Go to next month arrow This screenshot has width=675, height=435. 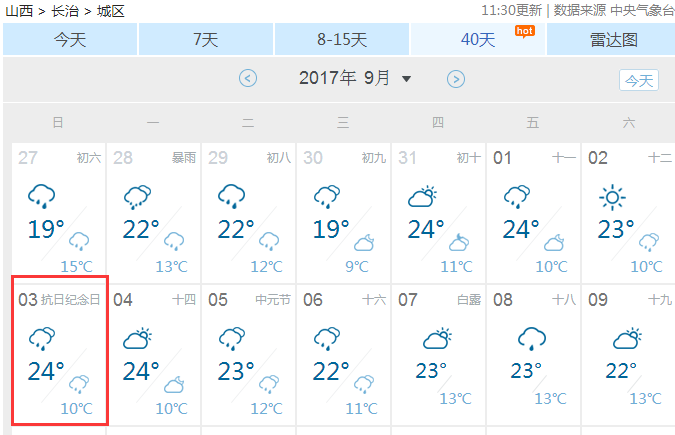(456, 79)
